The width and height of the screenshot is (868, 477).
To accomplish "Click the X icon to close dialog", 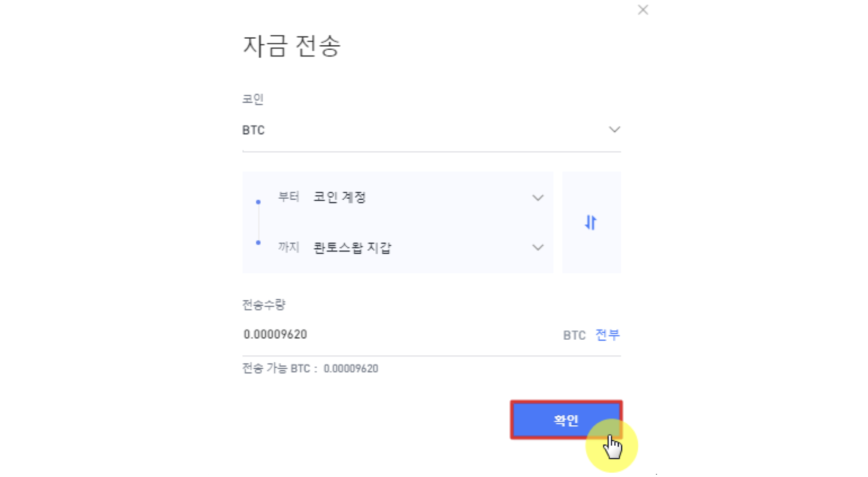I will click(643, 10).
